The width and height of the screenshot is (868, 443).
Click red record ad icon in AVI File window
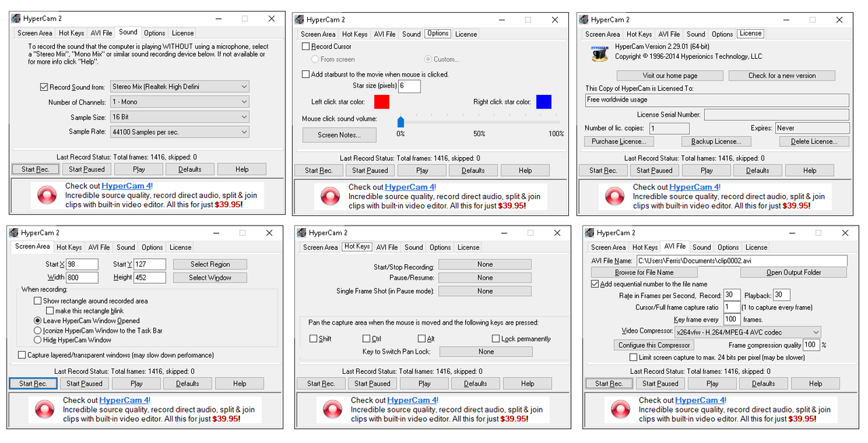621,410
